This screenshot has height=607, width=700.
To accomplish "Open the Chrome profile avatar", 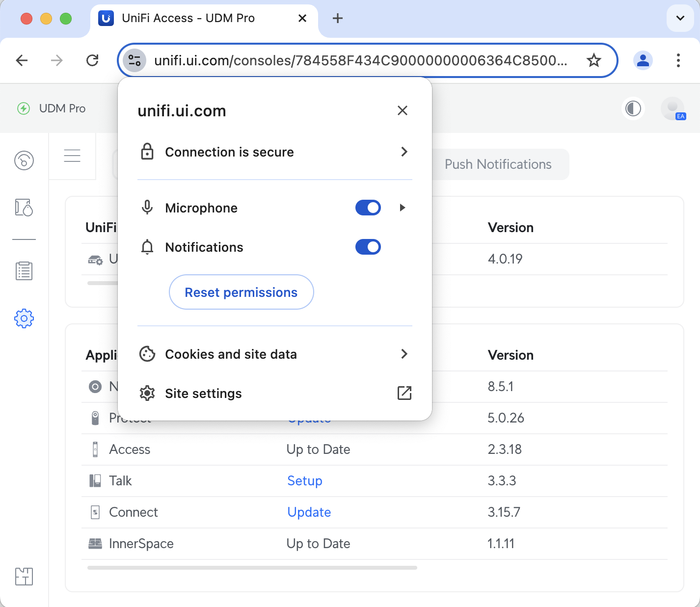I will coord(643,60).
